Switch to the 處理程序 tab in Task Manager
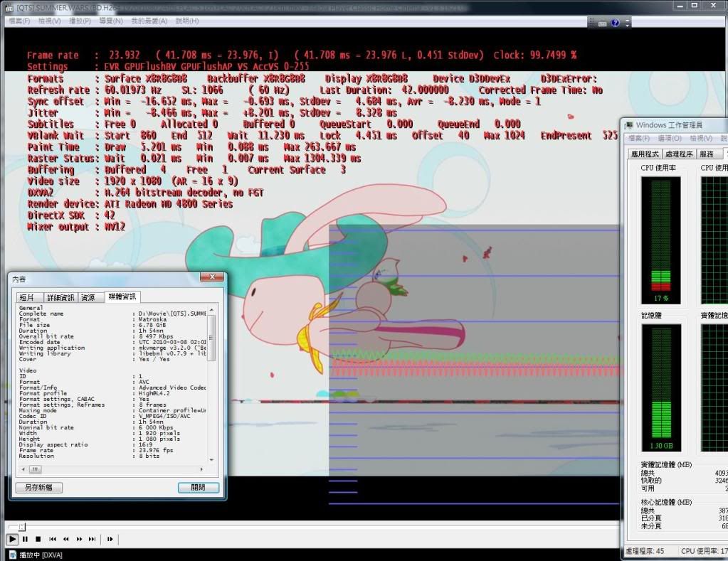This screenshot has width=728, height=561. [x=679, y=154]
